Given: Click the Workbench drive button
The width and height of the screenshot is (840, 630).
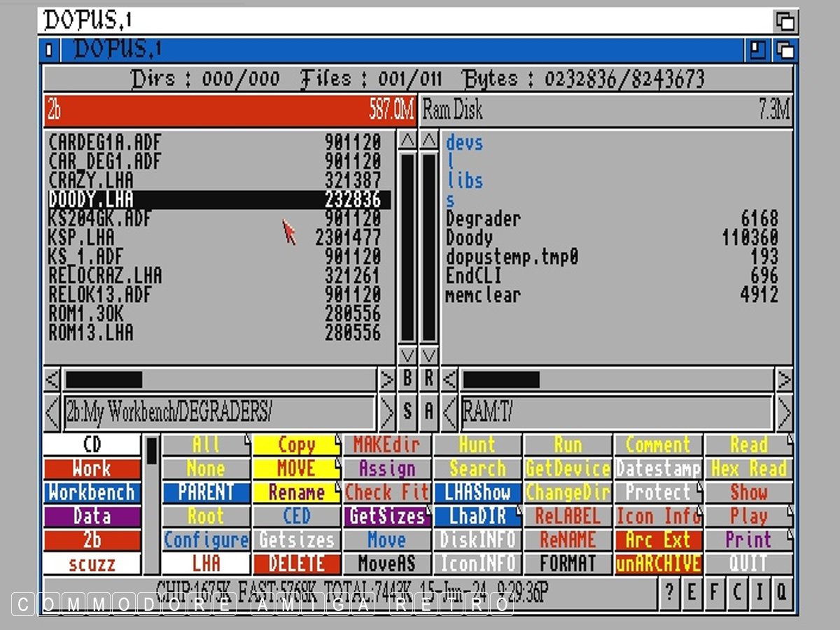Looking at the screenshot, I should click(x=92, y=492).
